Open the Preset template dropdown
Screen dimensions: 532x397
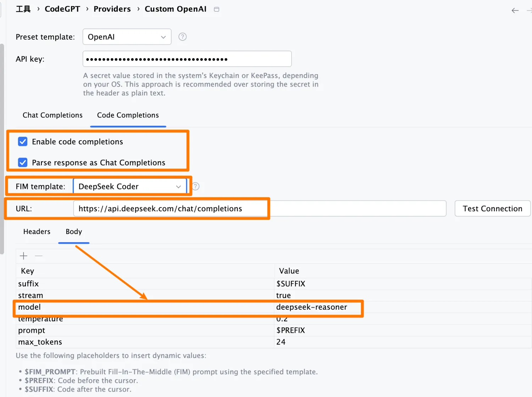[x=127, y=37]
